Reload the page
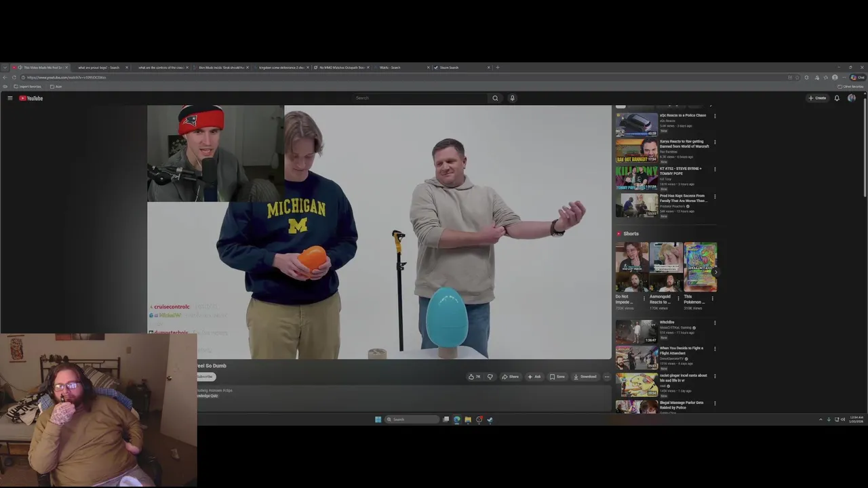 (x=14, y=77)
